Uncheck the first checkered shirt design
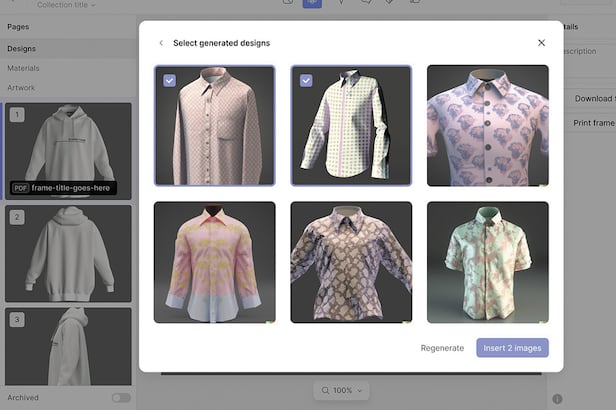 (x=168, y=80)
